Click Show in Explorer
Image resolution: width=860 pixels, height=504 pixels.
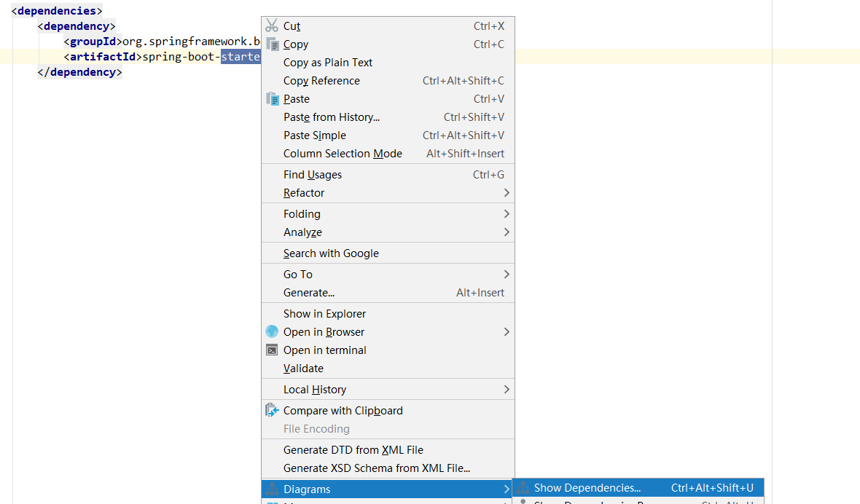(x=324, y=314)
